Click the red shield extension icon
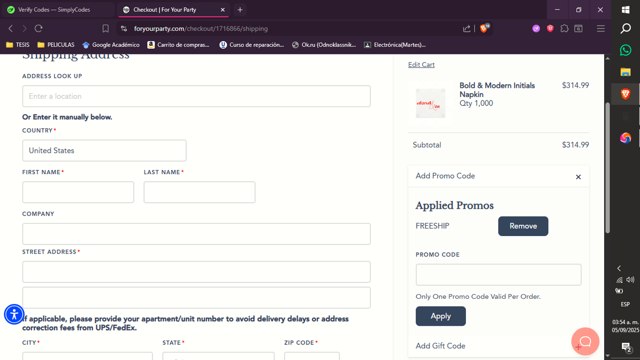The width and height of the screenshot is (640, 360). [x=550, y=29]
